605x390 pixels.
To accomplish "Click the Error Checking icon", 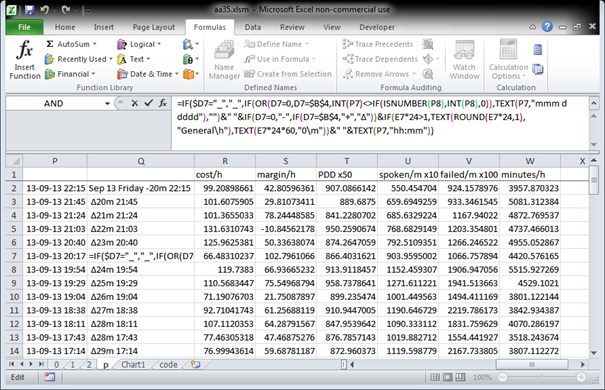I will point(428,59).
